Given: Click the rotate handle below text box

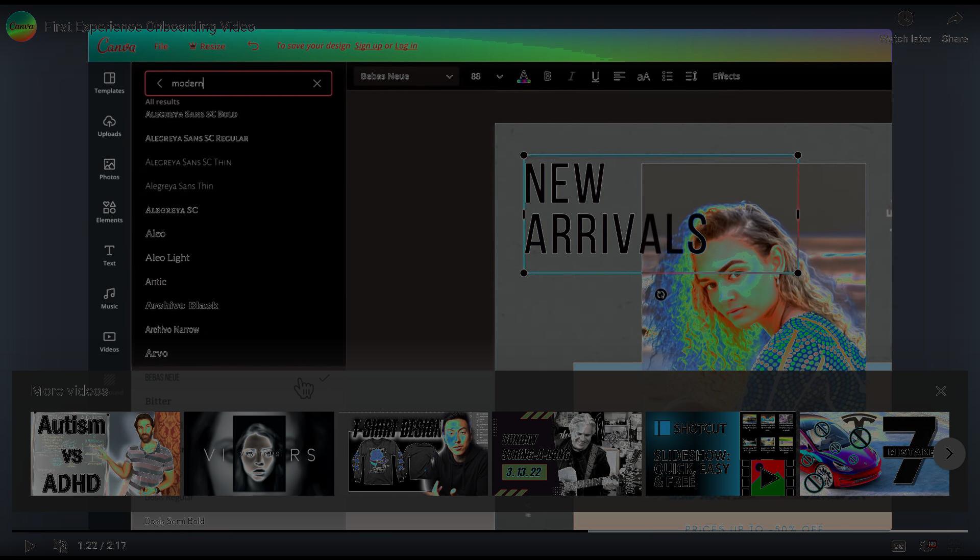Looking at the screenshot, I should point(661,295).
